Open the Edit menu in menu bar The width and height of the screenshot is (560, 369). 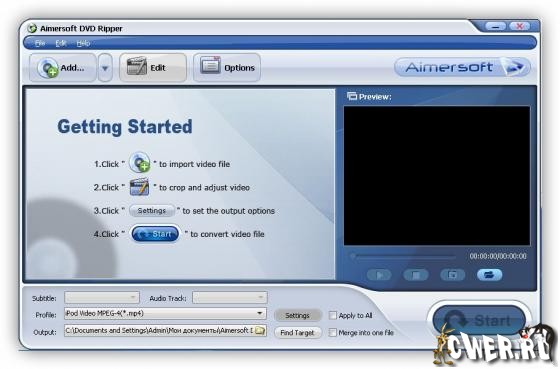[61, 43]
